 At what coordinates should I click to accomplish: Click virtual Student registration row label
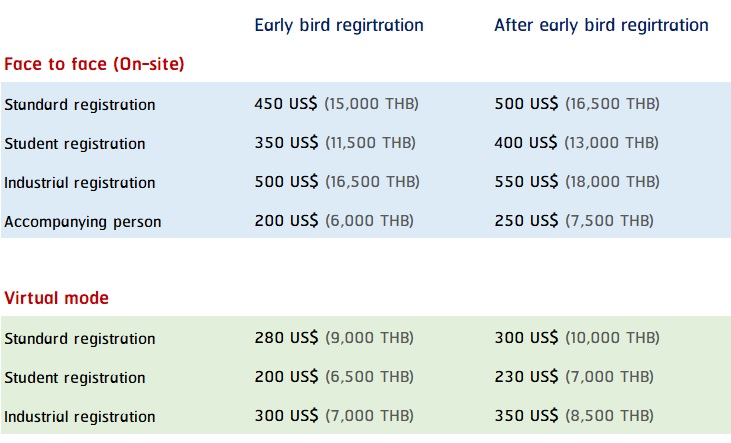(x=75, y=378)
